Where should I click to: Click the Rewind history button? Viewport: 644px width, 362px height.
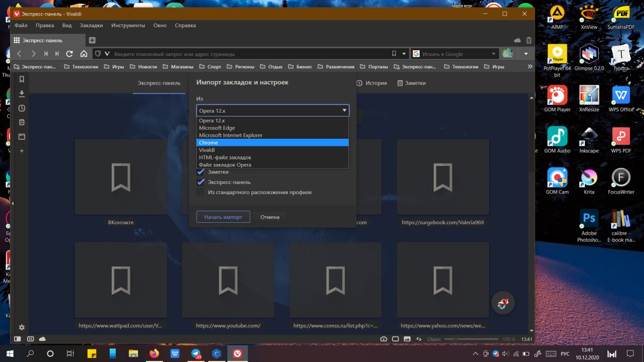click(x=46, y=54)
